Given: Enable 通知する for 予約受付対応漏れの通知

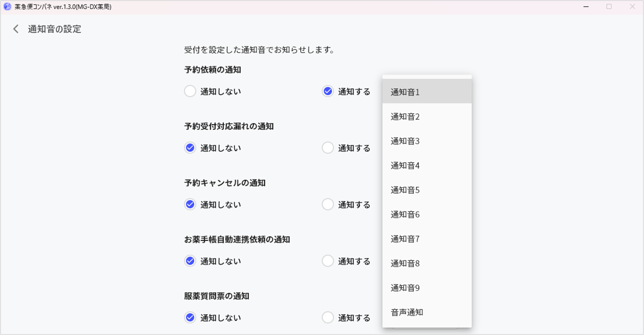Looking at the screenshot, I should point(328,148).
